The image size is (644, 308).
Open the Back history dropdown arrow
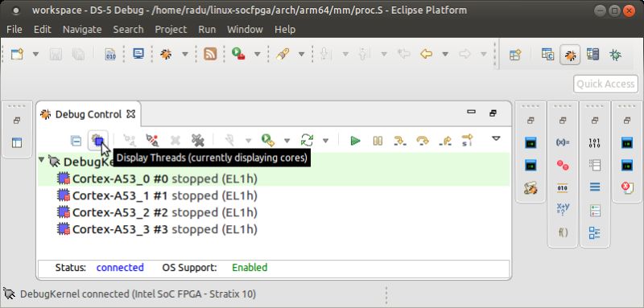(445, 54)
